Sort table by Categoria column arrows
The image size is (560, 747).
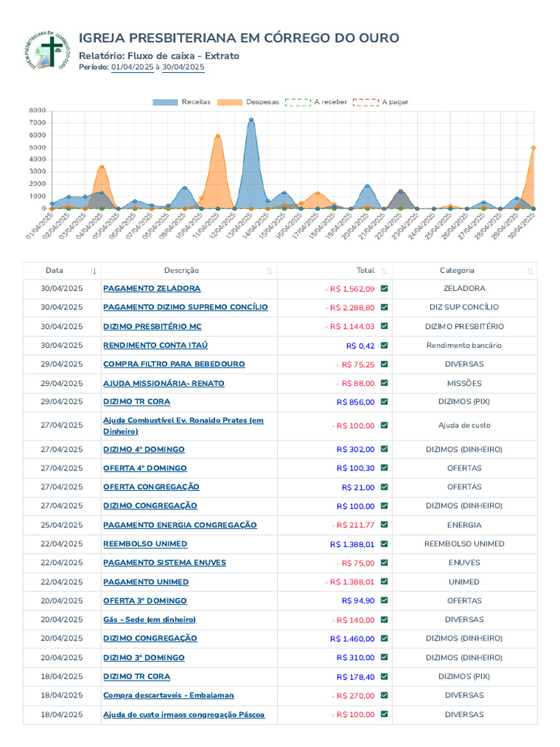tap(530, 271)
